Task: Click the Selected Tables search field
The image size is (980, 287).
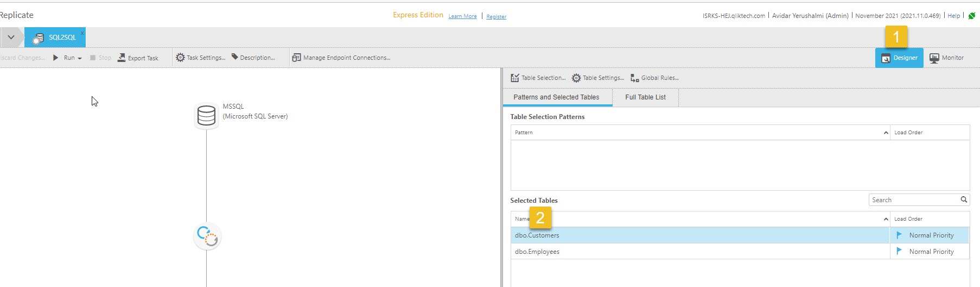Action: pos(913,200)
